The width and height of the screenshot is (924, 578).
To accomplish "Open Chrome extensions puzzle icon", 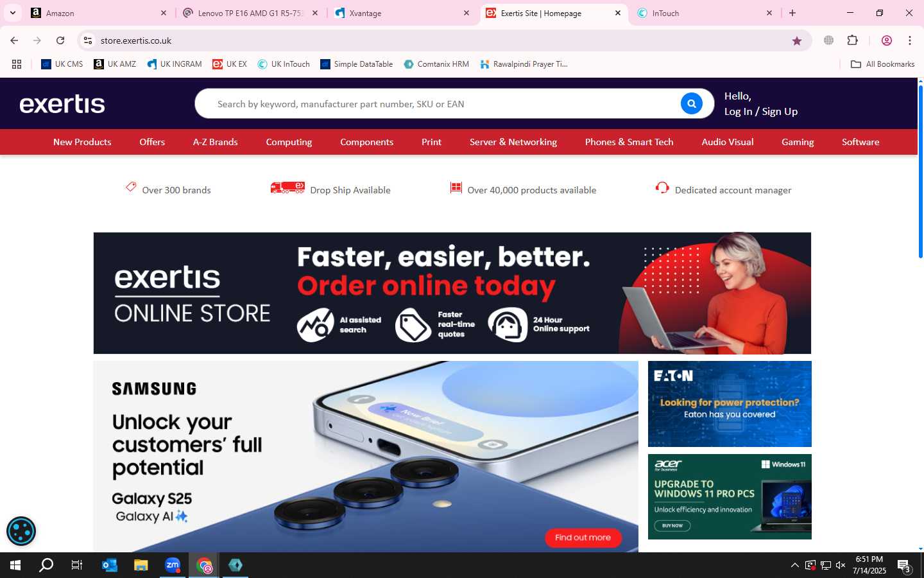I will coord(853,40).
